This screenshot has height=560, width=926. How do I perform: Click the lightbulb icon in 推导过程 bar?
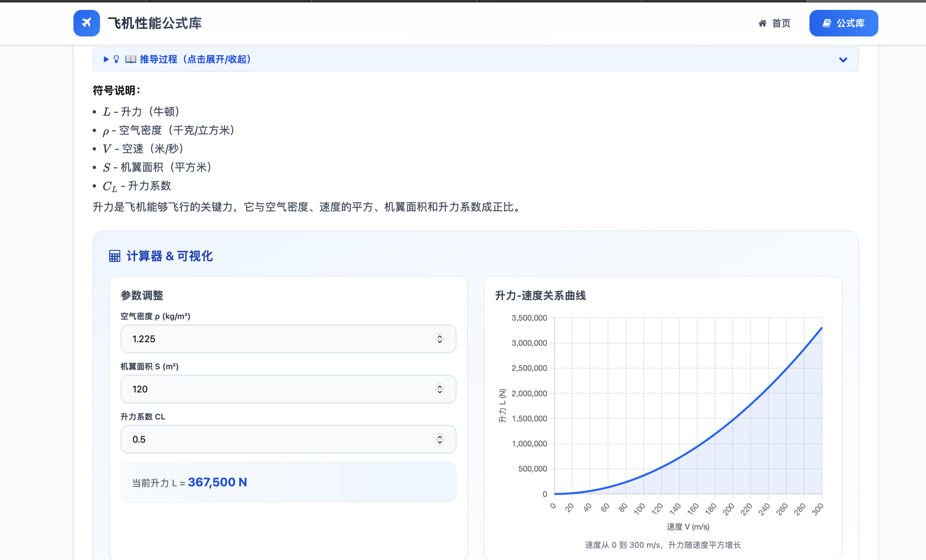tap(116, 59)
